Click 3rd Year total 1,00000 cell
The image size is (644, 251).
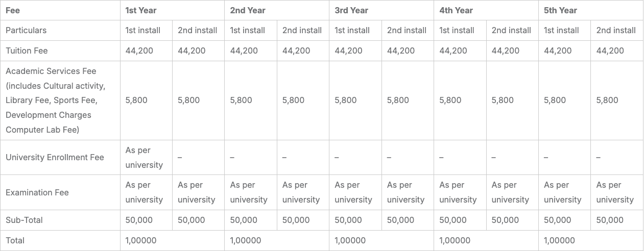click(x=350, y=240)
